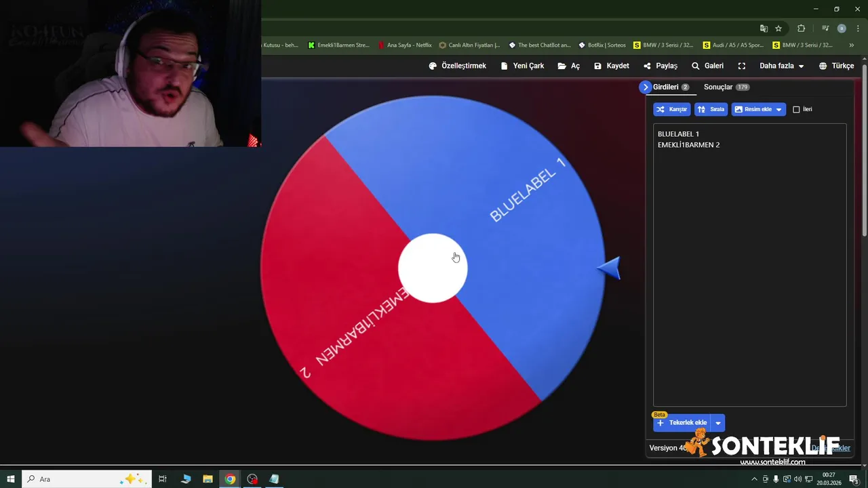
Task: Open the Tekerlek ekle dropdown arrow
Action: coord(718,423)
